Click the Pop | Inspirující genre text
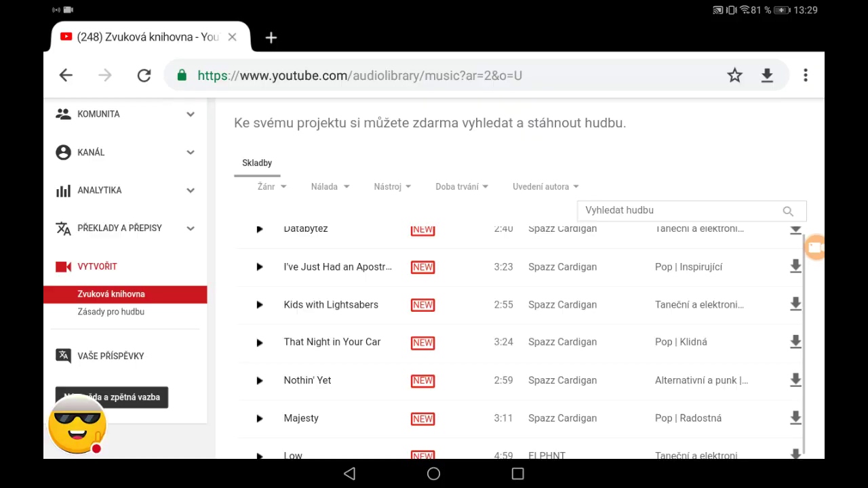Viewport: 868px width, 488px height. (x=688, y=267)
